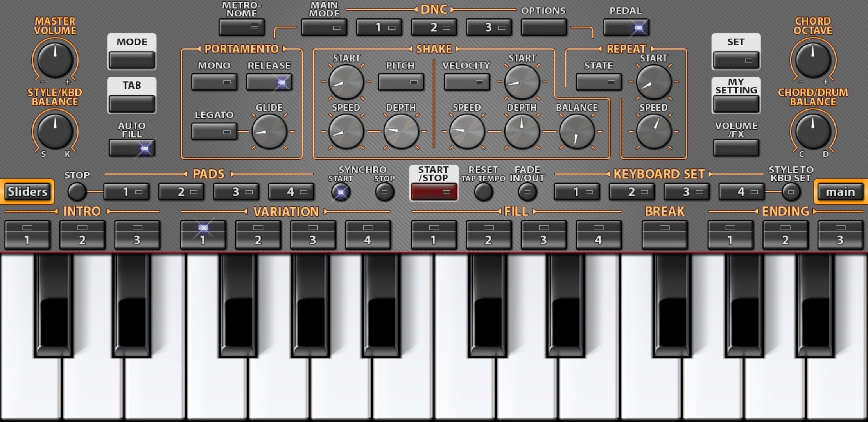Image resolution: width=868 pixels, height=422 pixels.
Task: Click the Master Volume knob
Action: pos(55,60)
